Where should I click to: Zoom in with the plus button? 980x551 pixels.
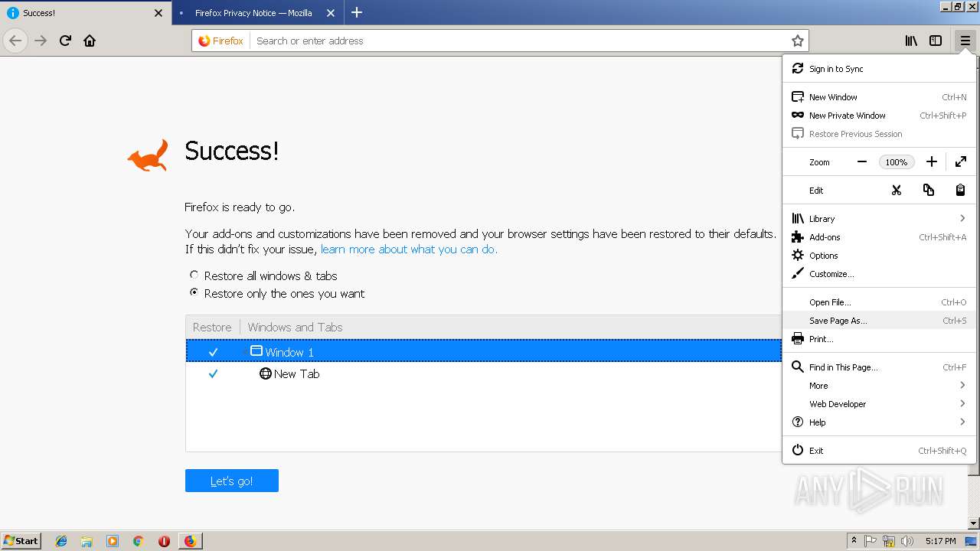point(931,161)
